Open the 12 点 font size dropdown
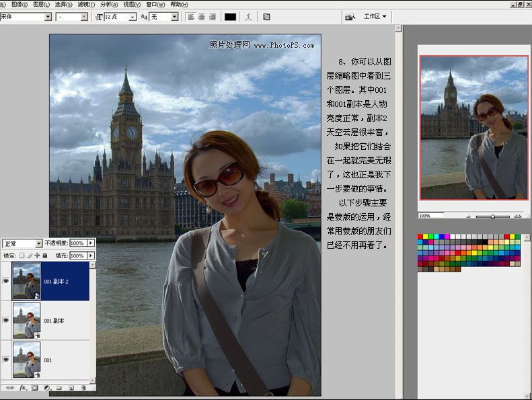The image size is (532, 400). point(133,17)
